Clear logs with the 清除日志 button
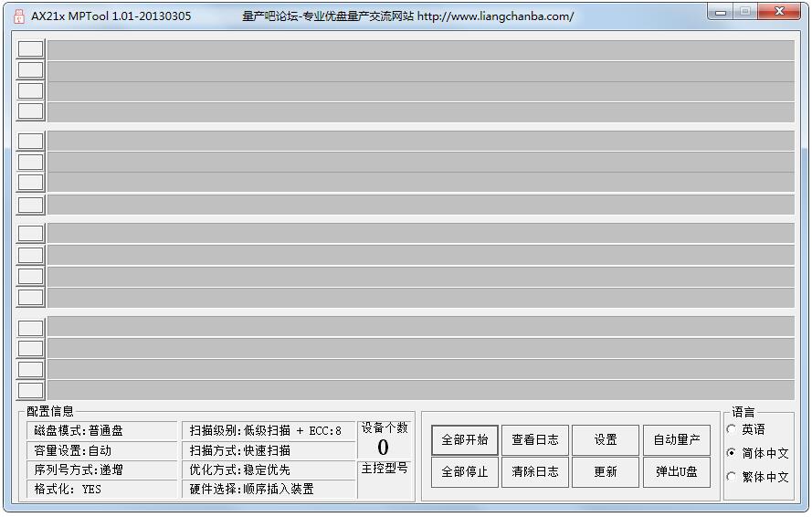The width and height of the screenshot is (812, 517). point(534,472)
